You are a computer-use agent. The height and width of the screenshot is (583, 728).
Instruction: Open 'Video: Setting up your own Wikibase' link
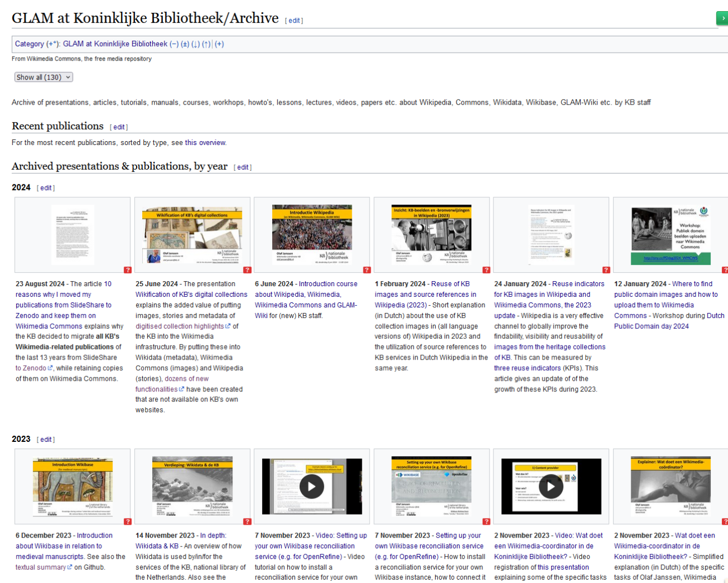pyautogui.click(x=311, y=546)
